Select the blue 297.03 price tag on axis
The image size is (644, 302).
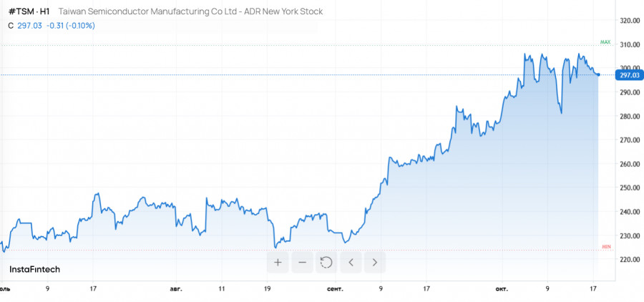[x=628, y=75]
